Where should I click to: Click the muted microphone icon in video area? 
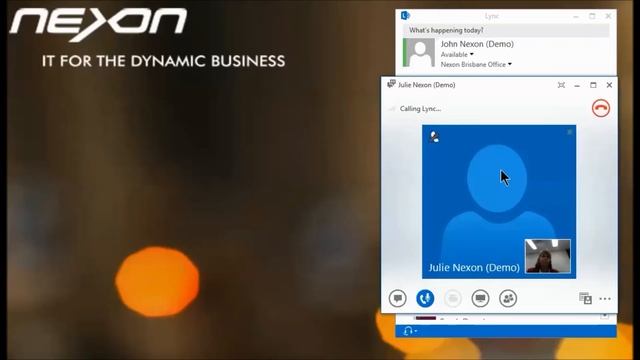pos(435,137)
